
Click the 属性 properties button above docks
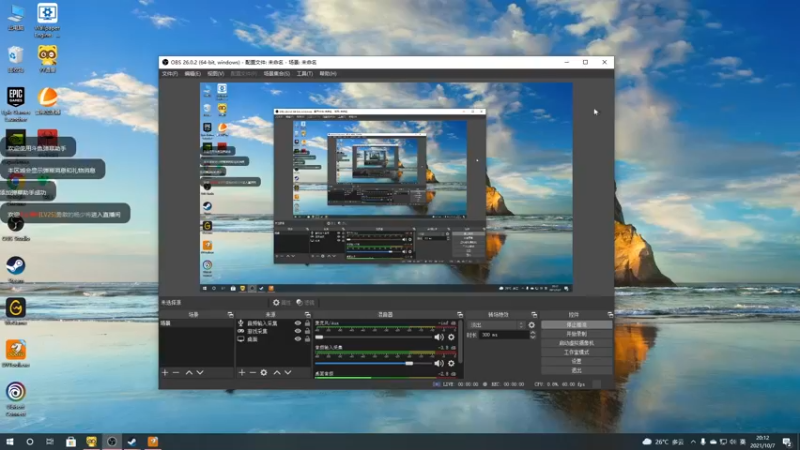[x=282, y=303]
